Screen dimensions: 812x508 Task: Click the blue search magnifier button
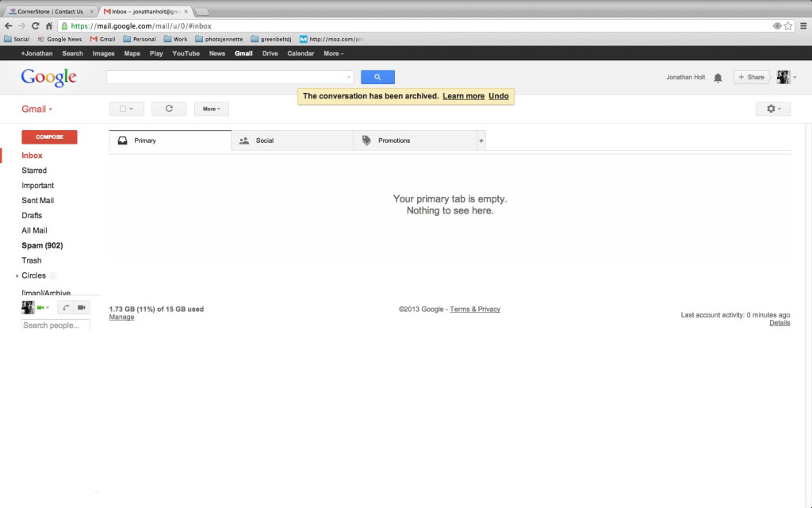[377, 77]
